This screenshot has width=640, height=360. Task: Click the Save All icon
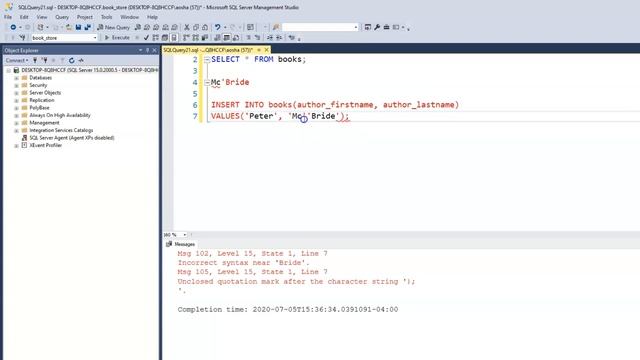[x=87, y=27]
